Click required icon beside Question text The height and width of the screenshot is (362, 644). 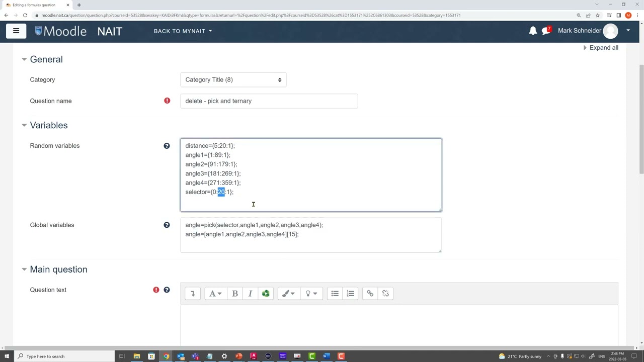[156, 290]
